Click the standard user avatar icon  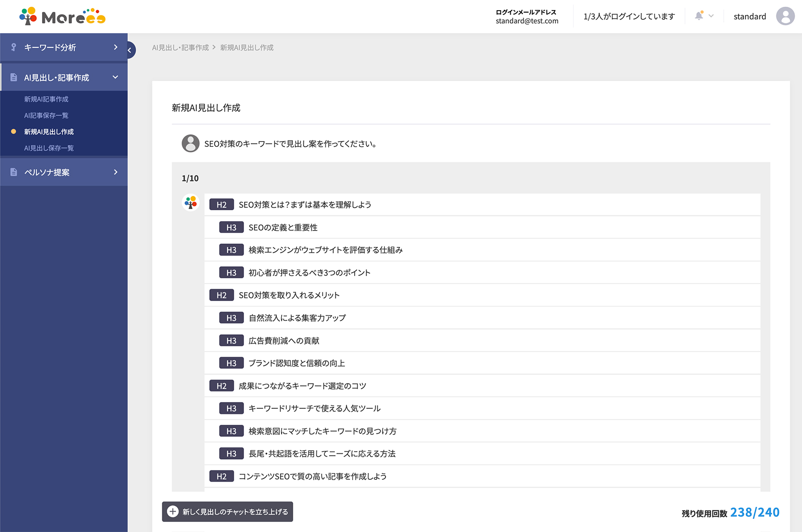tap(785, 16)
